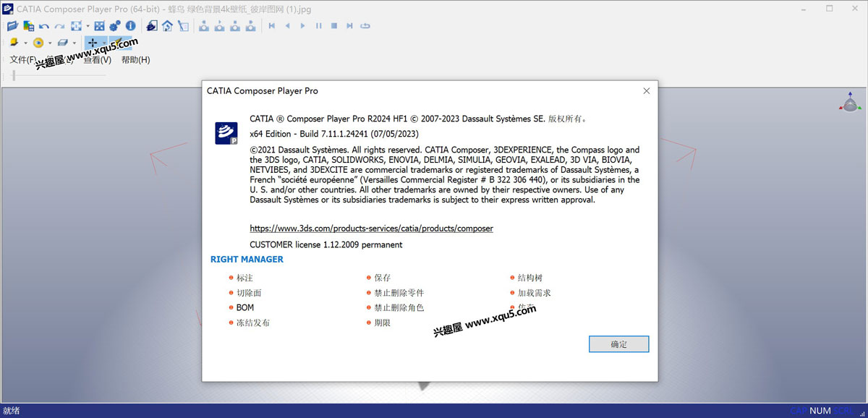Click the NUM indicator in status bar
The width and height of the screenshot is (868, 418).
coord(820,411)
